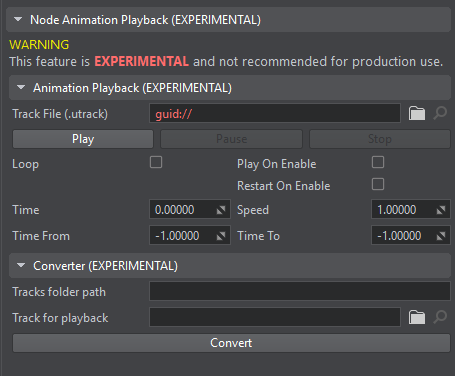
Task: Click the Convert button
Action: pyautogui.click(x=231, y=343)
